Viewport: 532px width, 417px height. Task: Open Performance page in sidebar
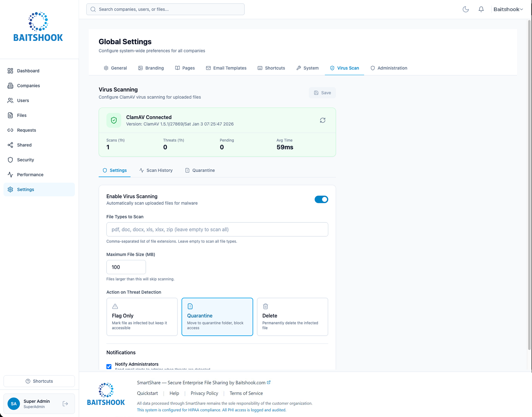(30, 175)
